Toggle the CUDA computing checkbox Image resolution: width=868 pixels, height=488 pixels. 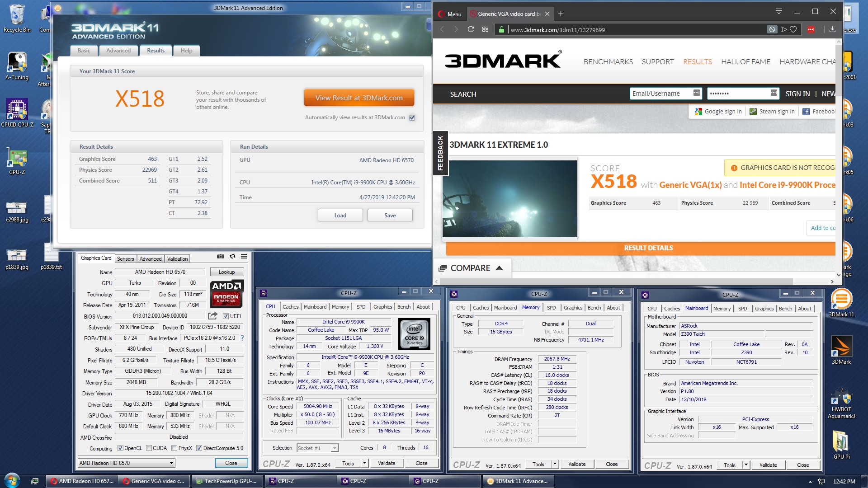(149, 448)
